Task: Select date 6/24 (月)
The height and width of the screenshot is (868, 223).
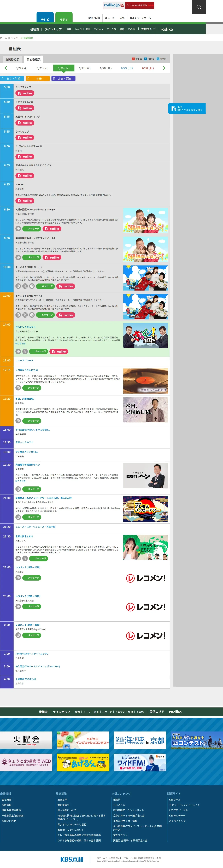Action: pyautogui.click(x=22, y=68)
